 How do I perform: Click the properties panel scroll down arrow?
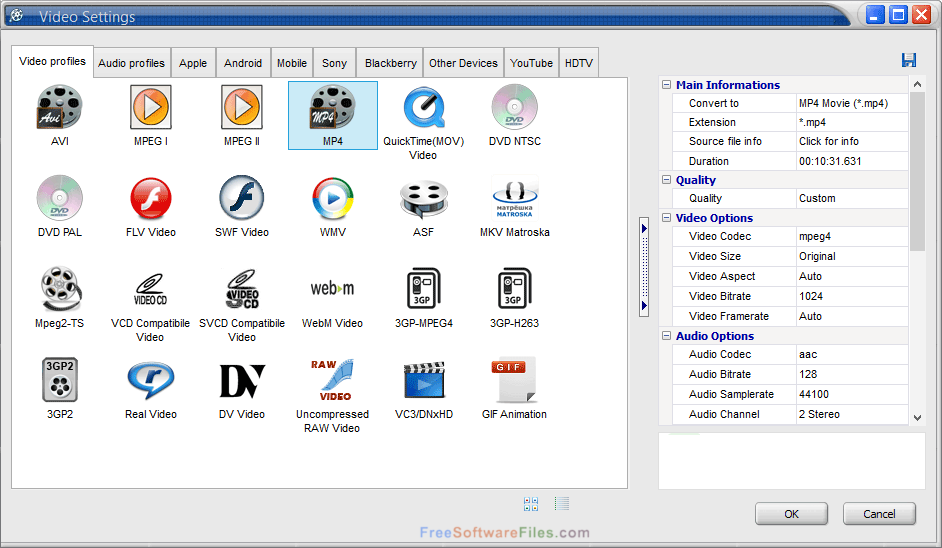coord(917,418)
